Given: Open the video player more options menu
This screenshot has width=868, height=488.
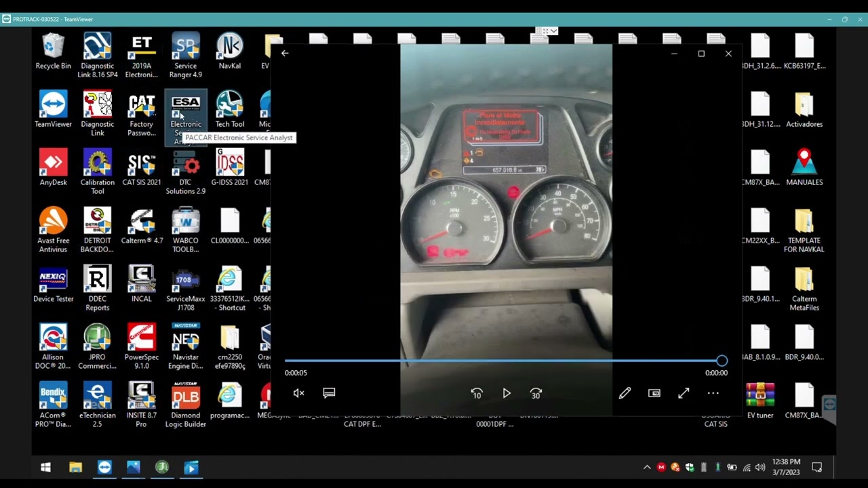Looking at the screenshot, I should (x=713, y=393).
